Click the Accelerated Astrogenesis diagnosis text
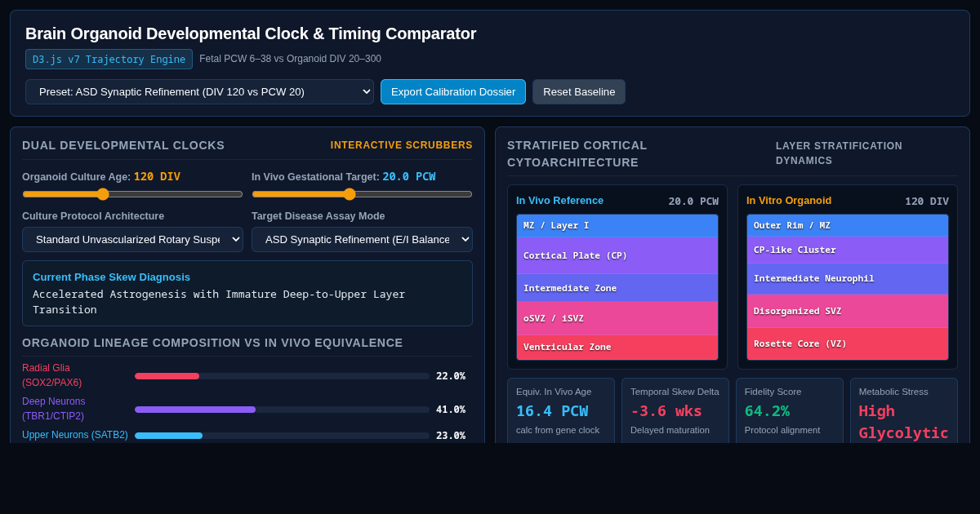The height and width of the screenshot is (514, 980). click(x=219, y=302)
